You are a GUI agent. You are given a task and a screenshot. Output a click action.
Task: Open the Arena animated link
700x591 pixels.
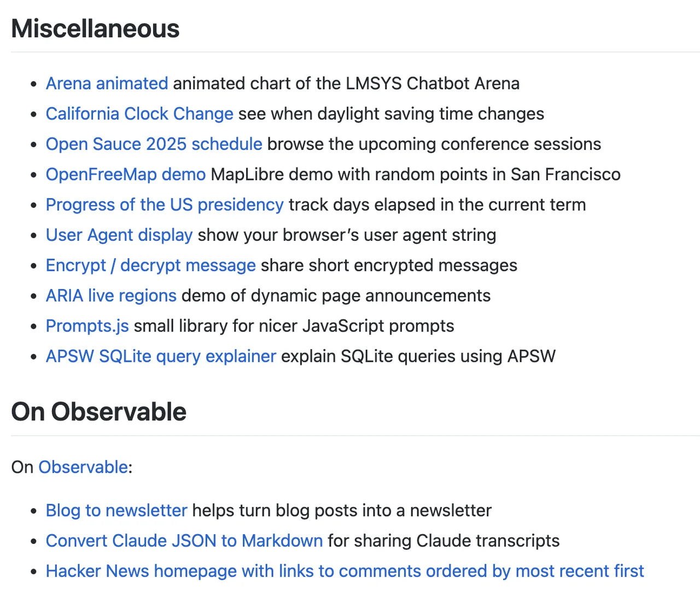(x=107, y=83)
